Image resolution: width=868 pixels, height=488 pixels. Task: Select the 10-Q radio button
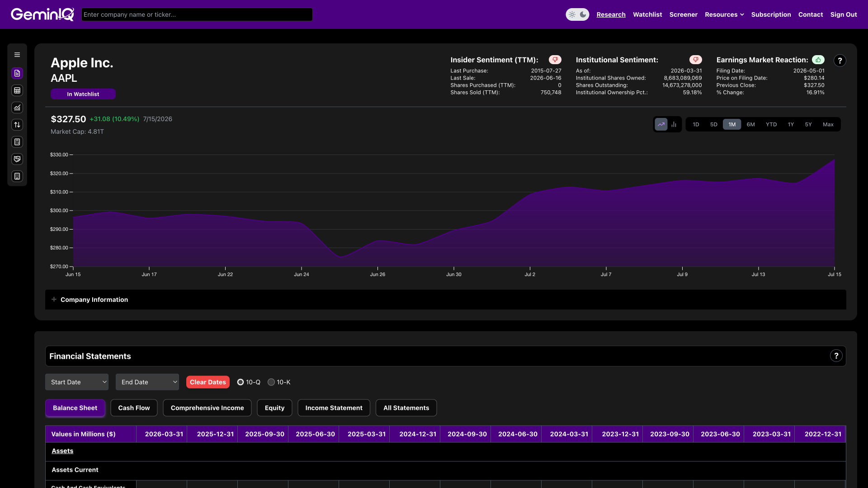tap(241, 382)
